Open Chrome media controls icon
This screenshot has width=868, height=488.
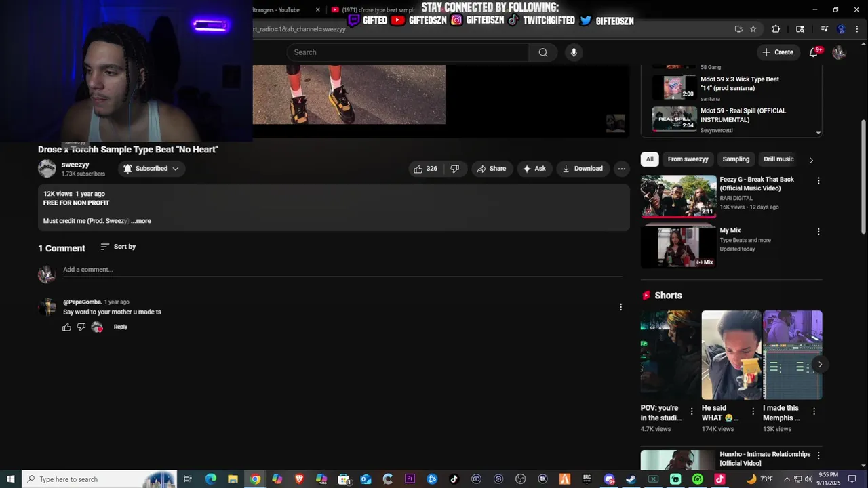pyautogui.click(x=825, y=29)
